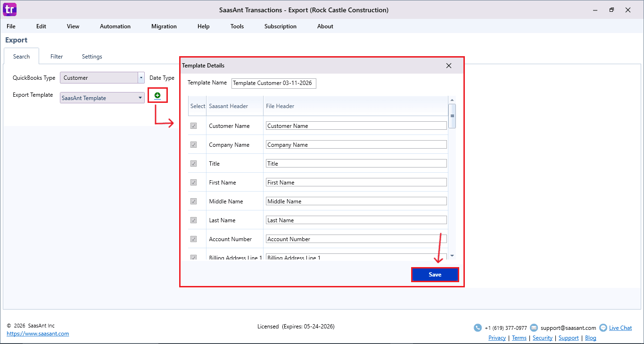
Task: Open the saasant.com website link
Action: click(38, 334)
